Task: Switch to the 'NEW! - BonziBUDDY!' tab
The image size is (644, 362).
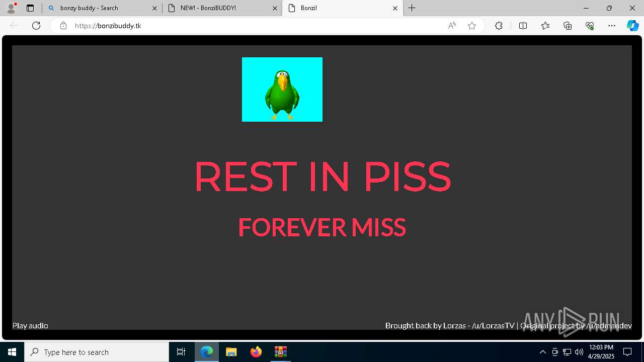Action: pos(222,8)
